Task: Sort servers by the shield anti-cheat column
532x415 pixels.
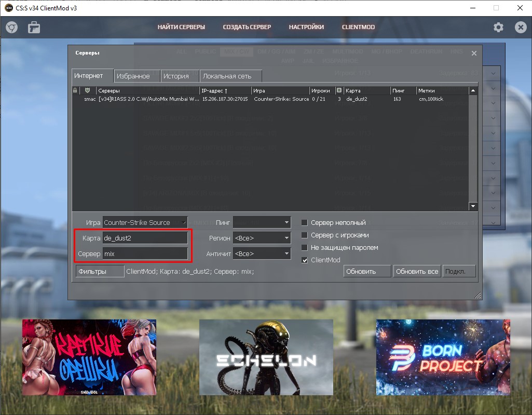Action: point(87,90)
